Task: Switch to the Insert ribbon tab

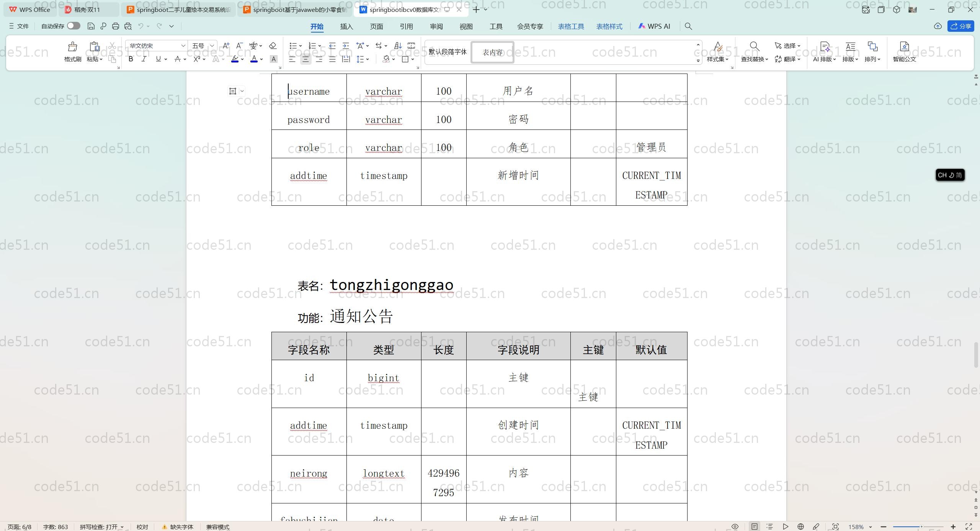Action: point(346,26)
